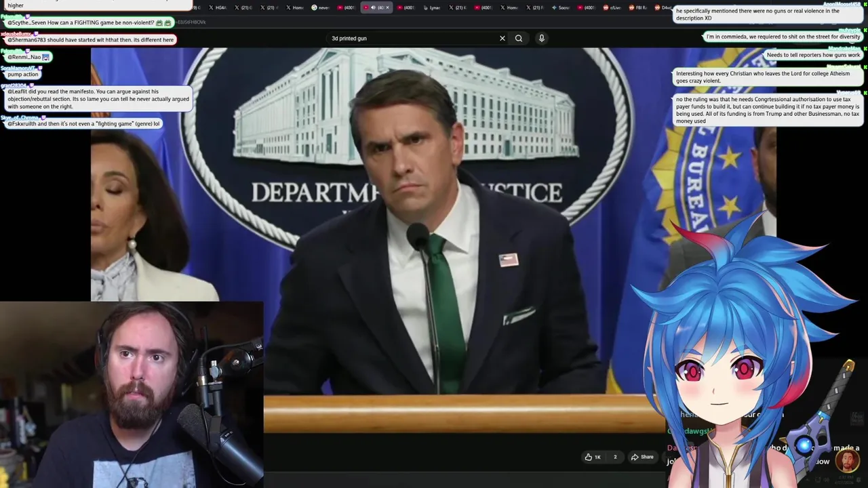Click chat message '@Sherman6783 should have started'
The width and height of the screenshot is (868, 488).
(x=91, y=39)
